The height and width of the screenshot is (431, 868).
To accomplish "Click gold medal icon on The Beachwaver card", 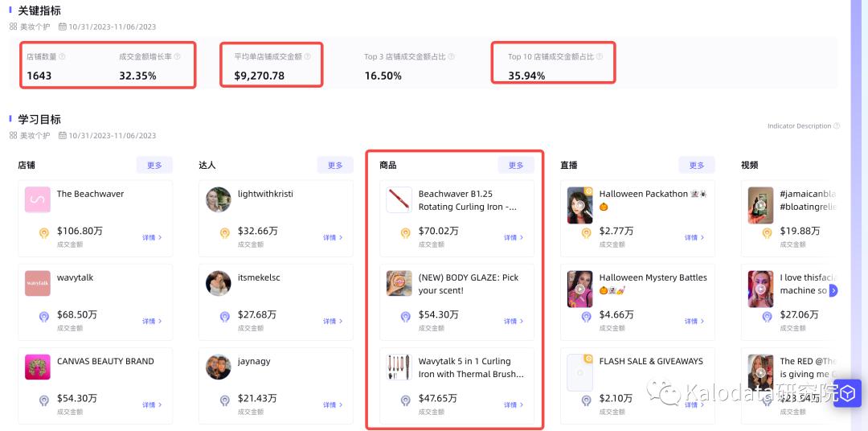I will coord(44,233).
